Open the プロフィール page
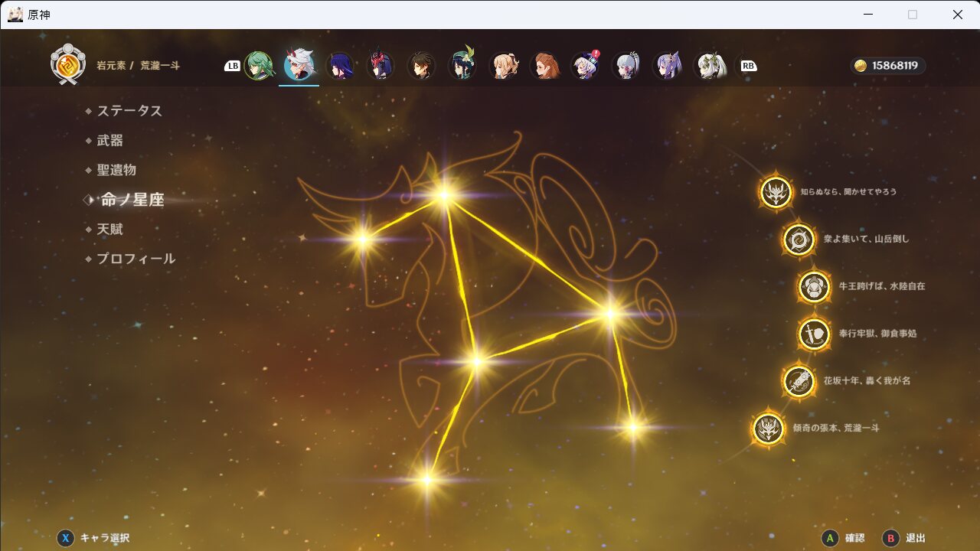Image resolution: width=980 pixels, height=551 pixels. coord(136,259)
